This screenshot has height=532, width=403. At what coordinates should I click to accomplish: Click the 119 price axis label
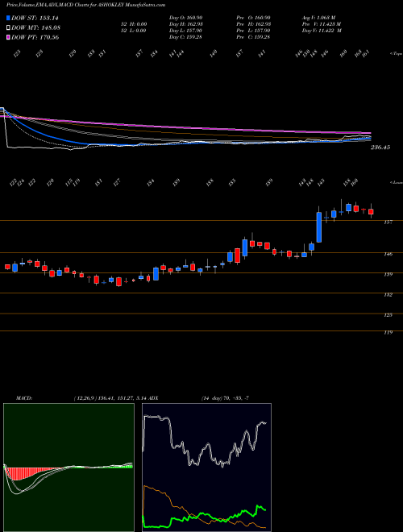point(388,332)
